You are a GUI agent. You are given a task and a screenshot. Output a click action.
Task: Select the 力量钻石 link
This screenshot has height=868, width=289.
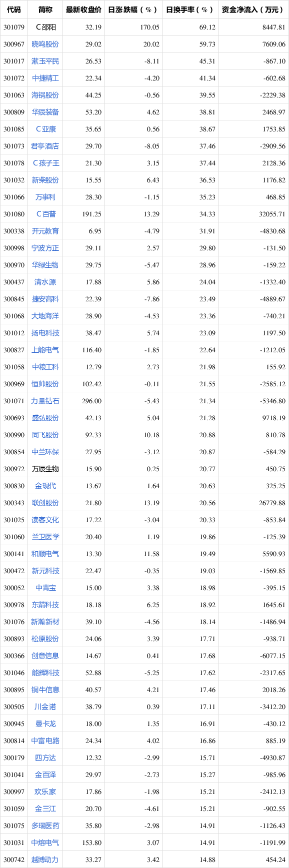[45, 401]
